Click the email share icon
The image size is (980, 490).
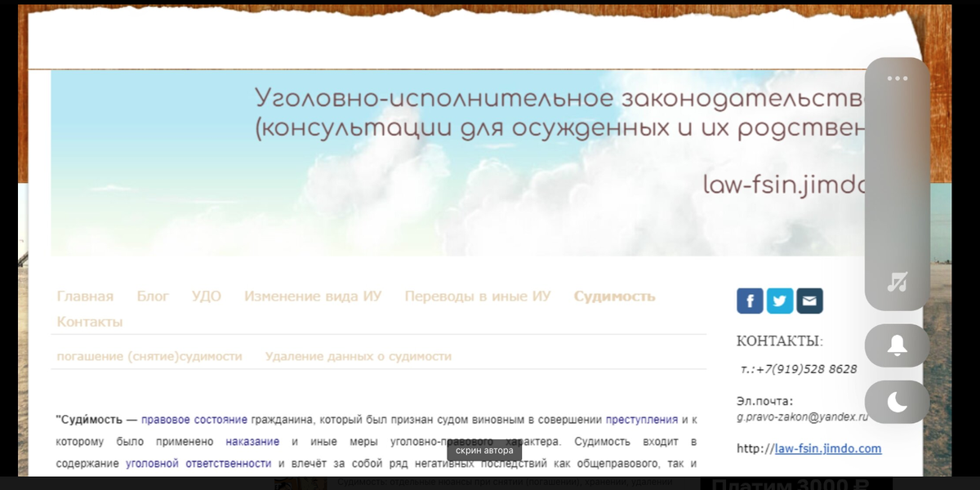tap(809, 301)
